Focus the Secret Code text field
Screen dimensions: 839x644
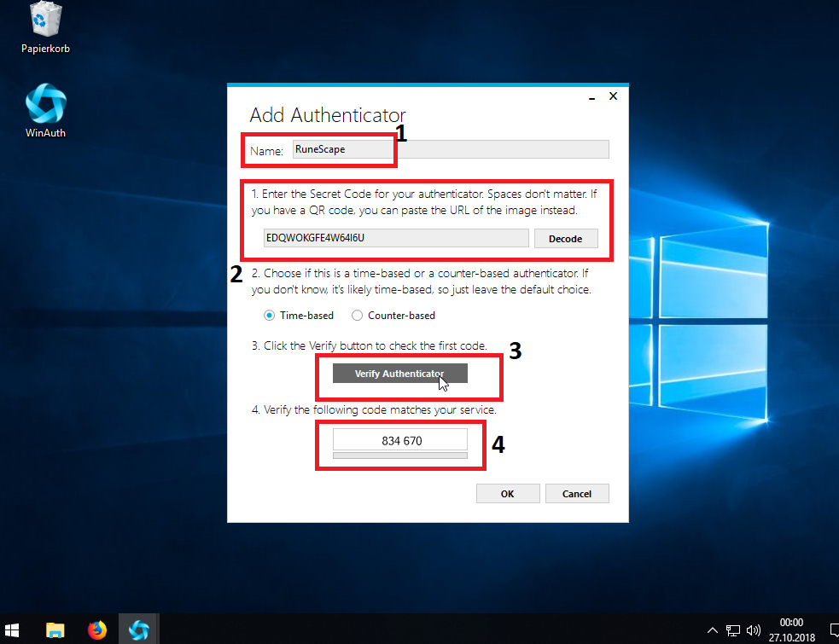(396, 239)
